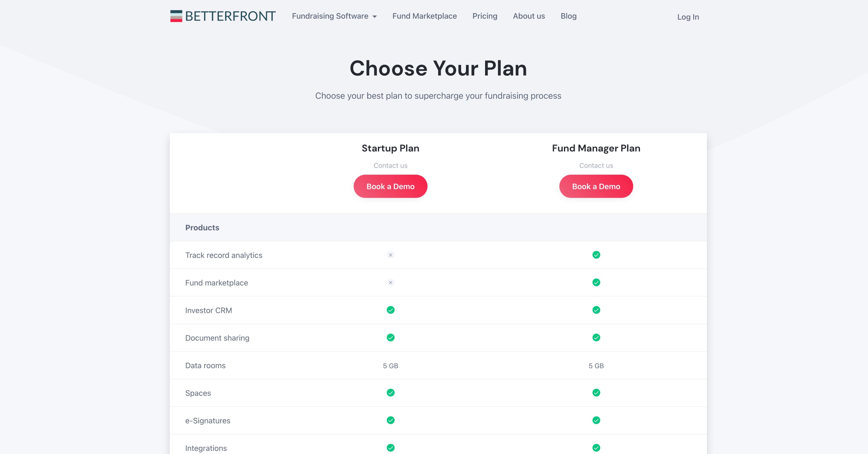Click Contact us under Fund Manager Plan
The height and width of the screenshot is (454, 868).
coord(596,165)
